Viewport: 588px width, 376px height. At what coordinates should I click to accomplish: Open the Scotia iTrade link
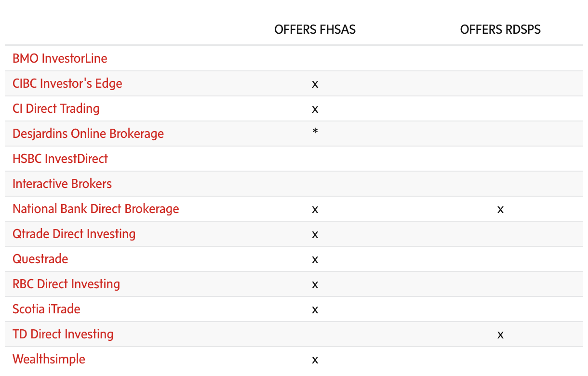(x=46, y=309)
